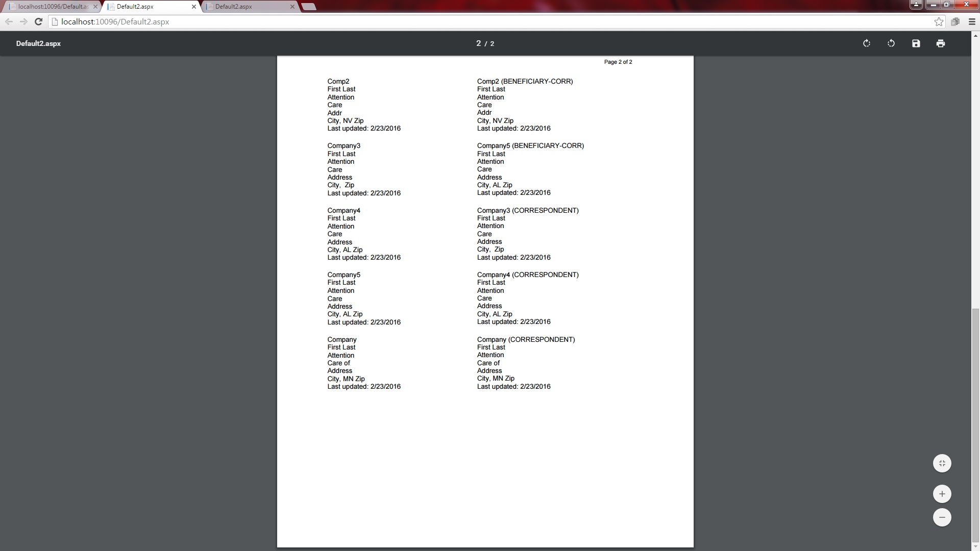Click the extension icon next to the star
The height and width of the screenshot is (551, 980).
[x=955, y=21]
